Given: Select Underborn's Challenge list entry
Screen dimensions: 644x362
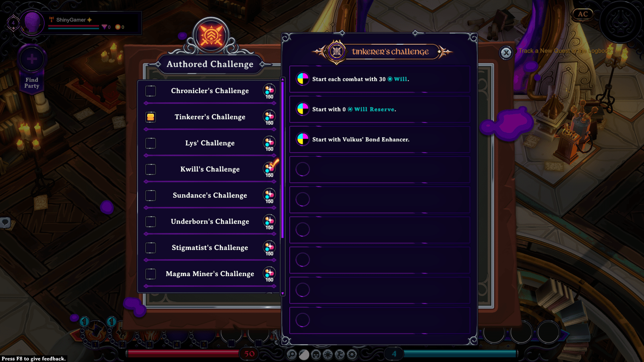Looking at the screenshot, I should (x=210, y=222).
